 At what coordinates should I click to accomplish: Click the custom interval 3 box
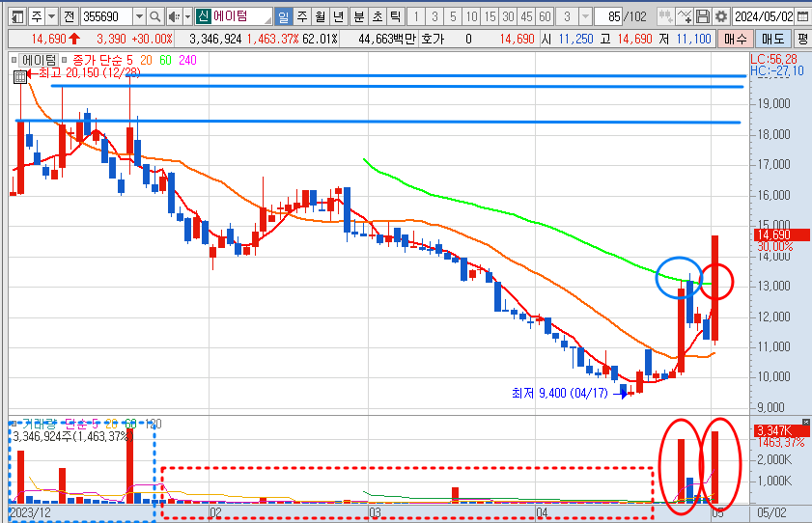(567, 17)
